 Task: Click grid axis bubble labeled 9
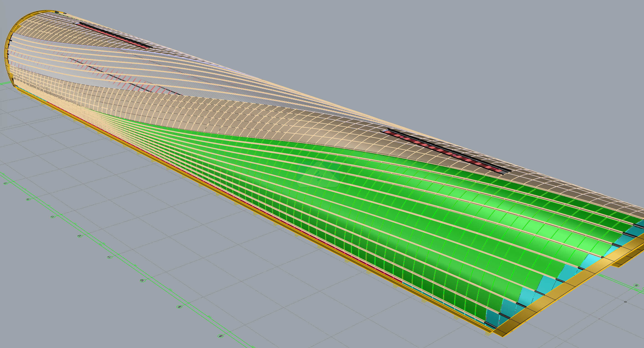(179, 306)
